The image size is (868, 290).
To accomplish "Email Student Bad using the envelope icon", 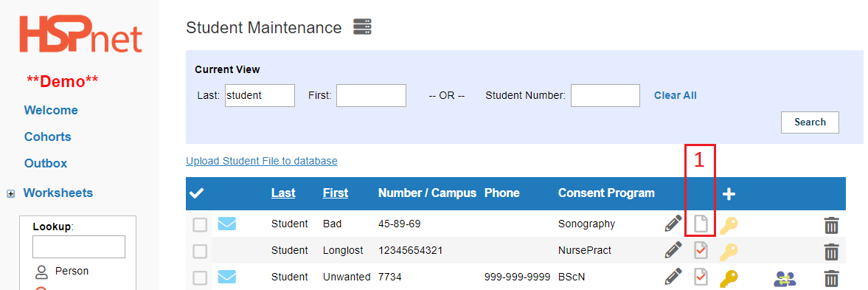I will [227, 224].
